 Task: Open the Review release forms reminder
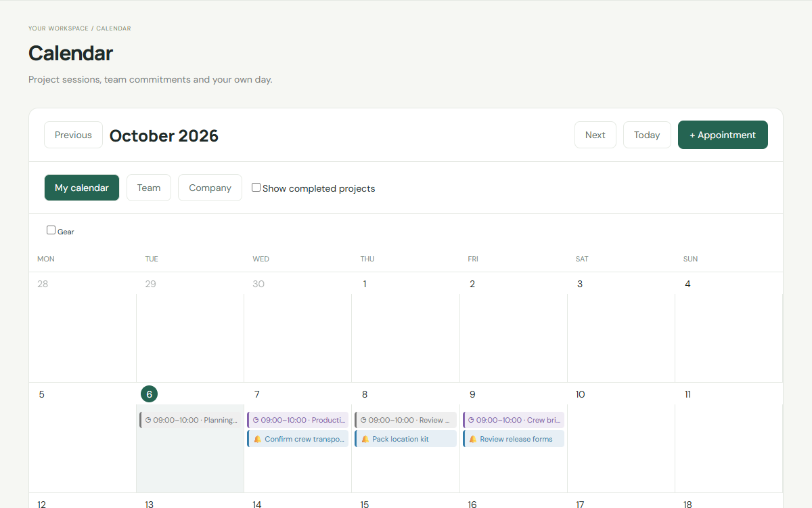pos(514,439)
